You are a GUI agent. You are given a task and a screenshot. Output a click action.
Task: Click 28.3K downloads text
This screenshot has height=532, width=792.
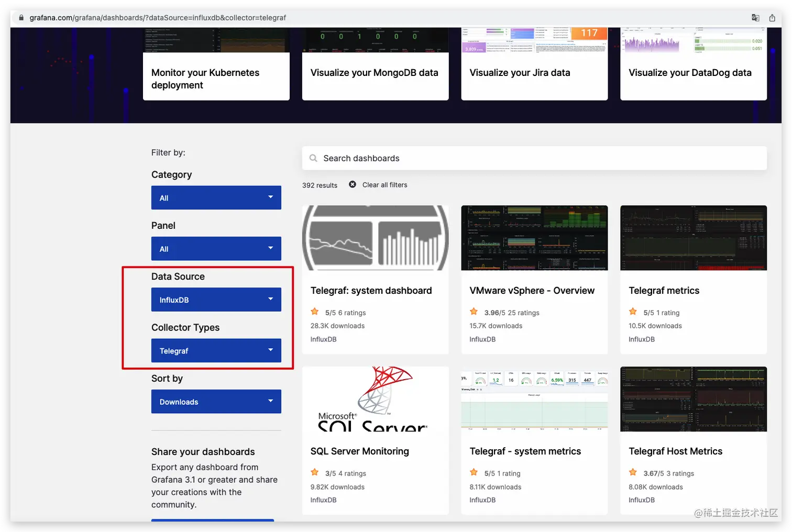(x=337, y=326)
